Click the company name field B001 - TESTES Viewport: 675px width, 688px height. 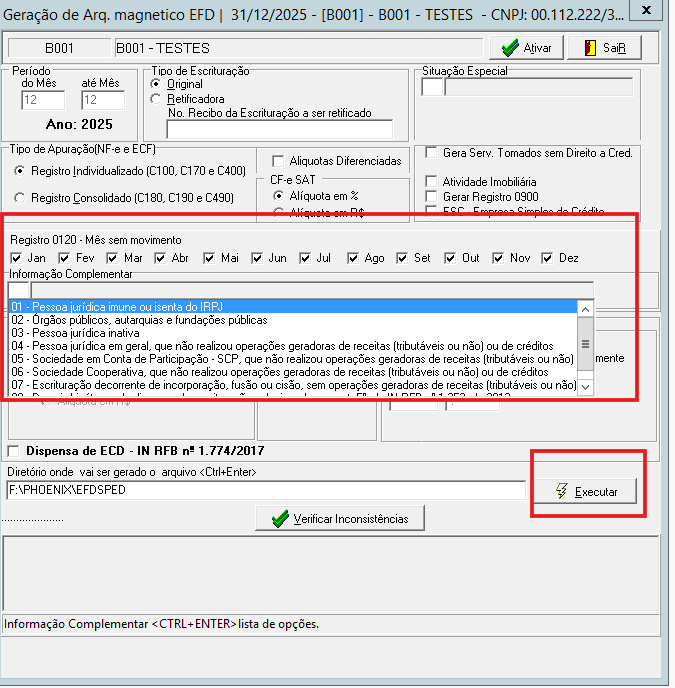point(298,48)
